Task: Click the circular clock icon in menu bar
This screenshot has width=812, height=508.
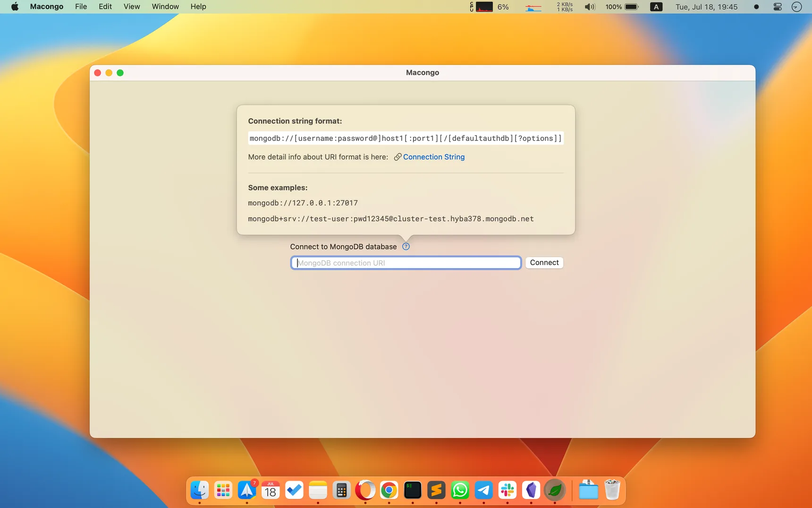Action: pyautogui.click(x=796, y=7)
